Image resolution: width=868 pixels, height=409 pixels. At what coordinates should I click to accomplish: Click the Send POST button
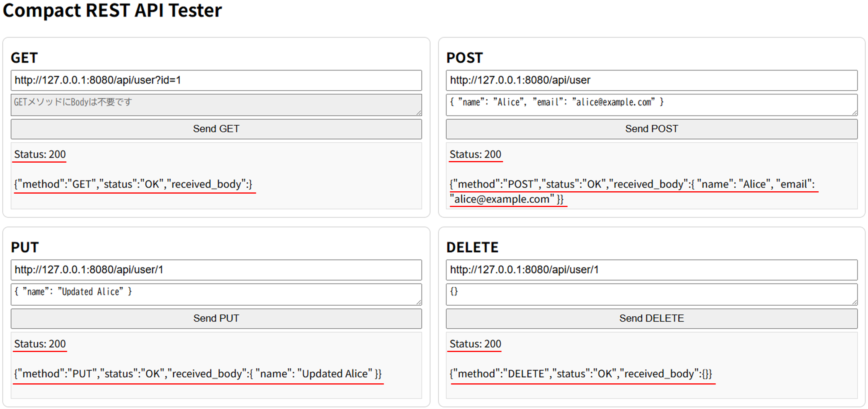651,129
